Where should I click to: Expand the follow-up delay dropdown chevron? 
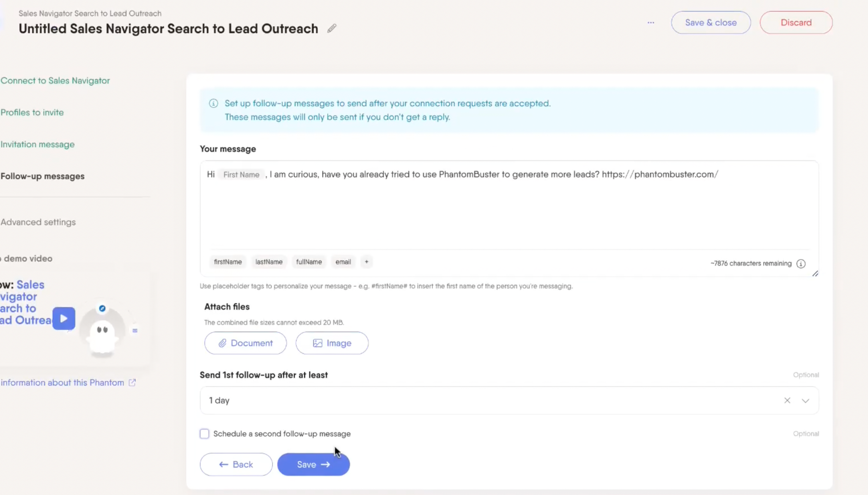point(805,400)
